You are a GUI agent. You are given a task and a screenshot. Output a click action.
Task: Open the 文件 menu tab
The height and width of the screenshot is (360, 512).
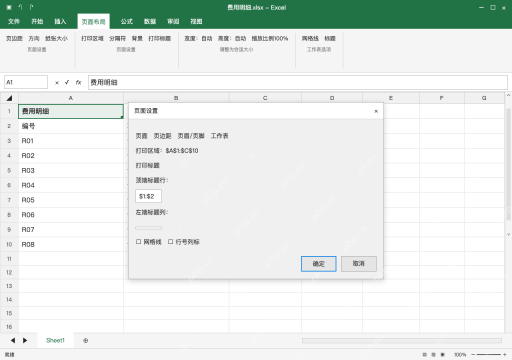pos(14,22)
